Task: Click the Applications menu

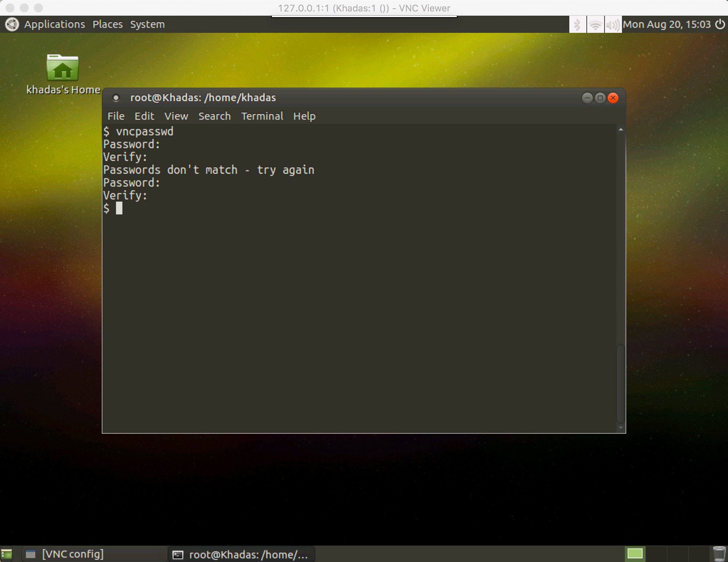Action: click(54, 24)
